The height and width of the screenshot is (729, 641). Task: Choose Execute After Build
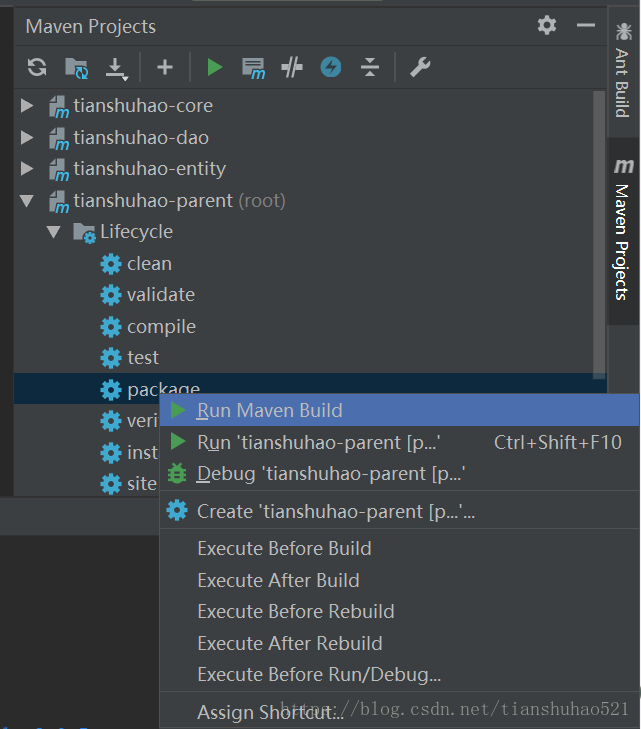click(399, 580)
